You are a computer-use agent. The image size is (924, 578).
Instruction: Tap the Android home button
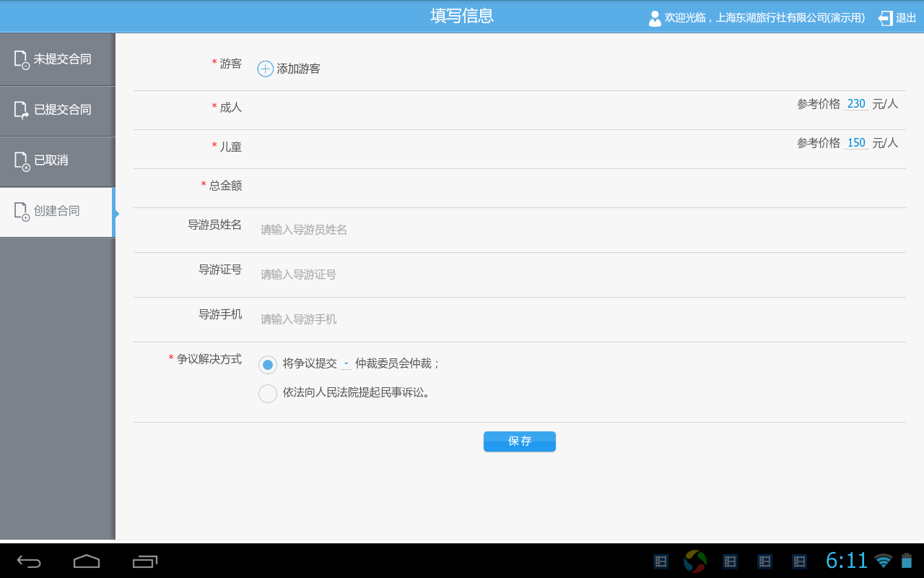[87, 561]
